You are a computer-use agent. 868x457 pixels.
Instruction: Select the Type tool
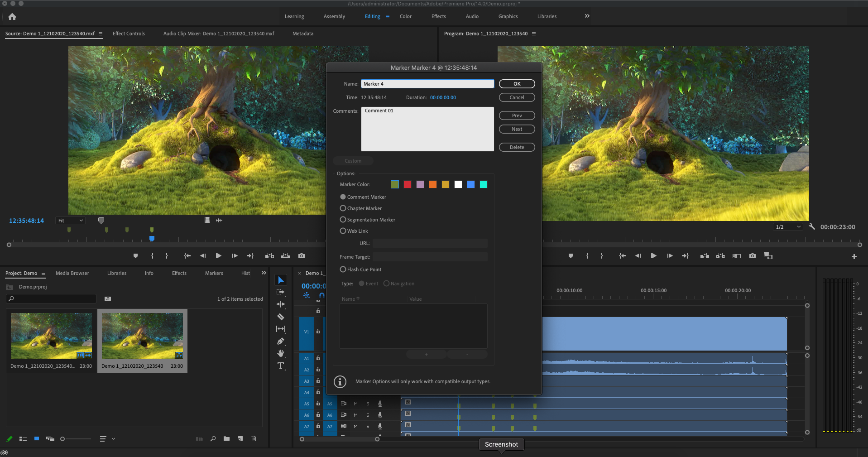point(281,366)
